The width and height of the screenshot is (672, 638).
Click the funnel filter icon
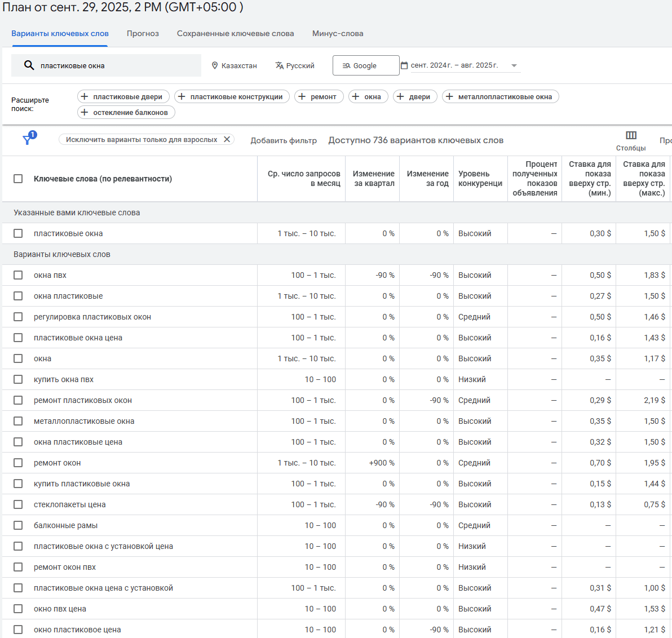[27, 140]
